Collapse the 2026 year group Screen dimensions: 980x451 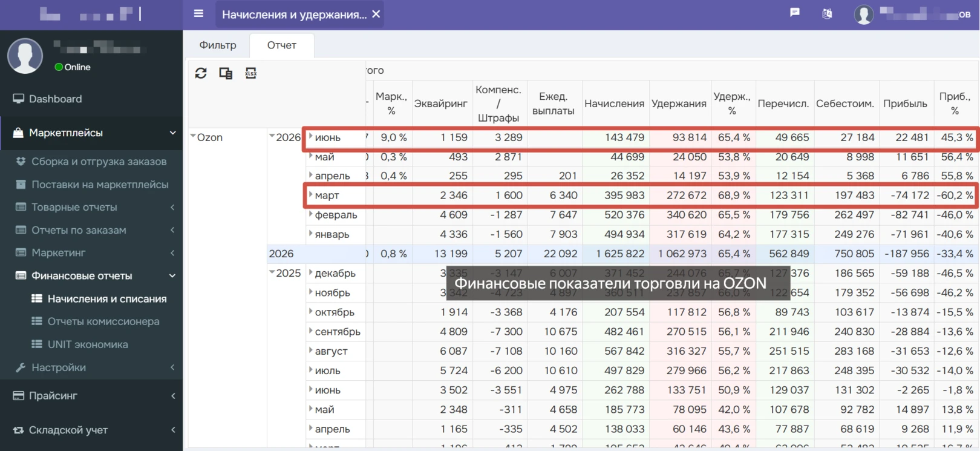(272, 137)
